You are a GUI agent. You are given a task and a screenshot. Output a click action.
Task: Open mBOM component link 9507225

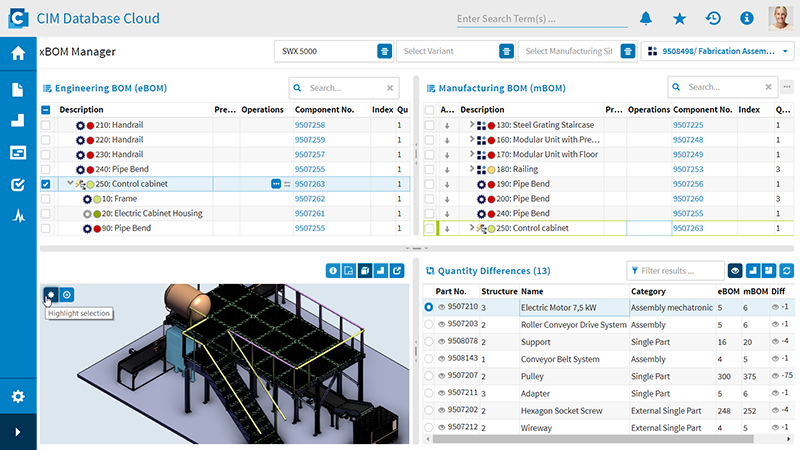coord(687,125)
